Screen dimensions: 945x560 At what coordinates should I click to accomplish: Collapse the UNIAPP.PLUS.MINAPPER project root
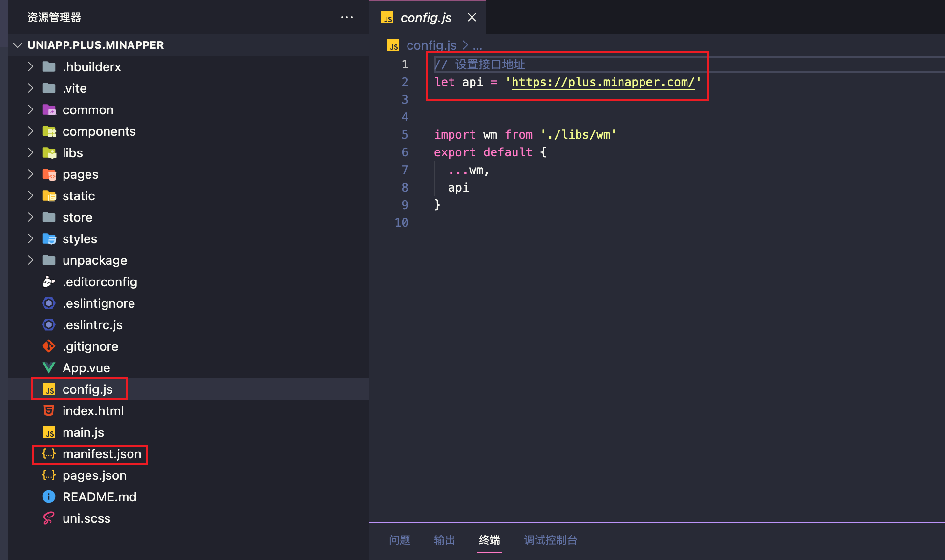[18, 45]
